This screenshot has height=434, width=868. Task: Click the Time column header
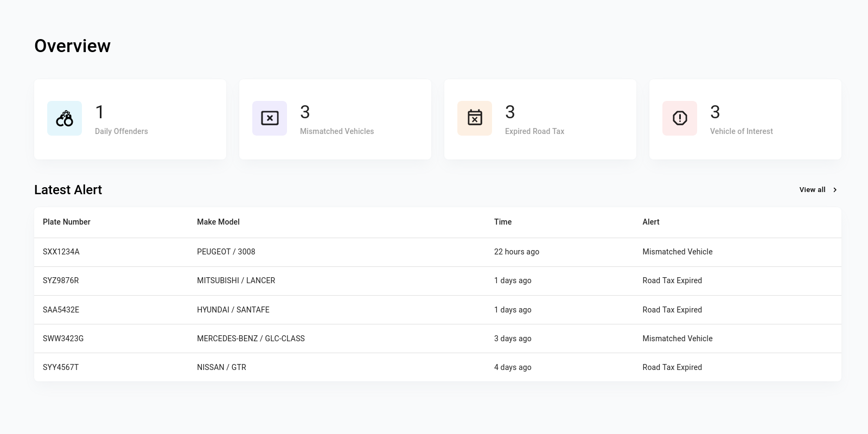503,222
